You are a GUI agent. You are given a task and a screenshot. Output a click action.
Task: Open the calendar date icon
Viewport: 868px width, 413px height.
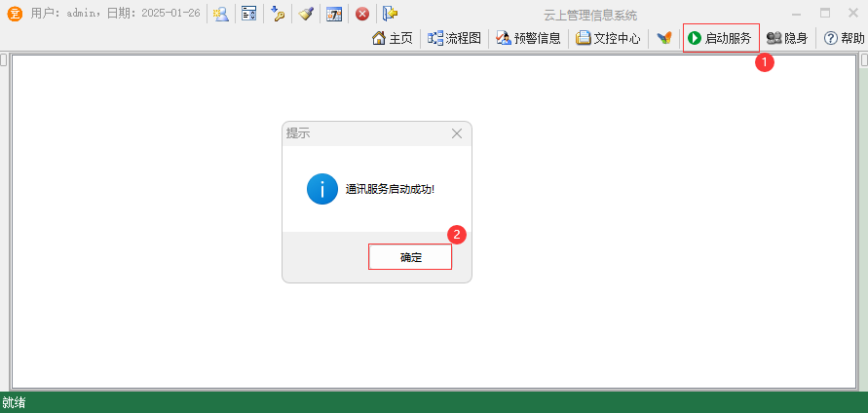334,14
